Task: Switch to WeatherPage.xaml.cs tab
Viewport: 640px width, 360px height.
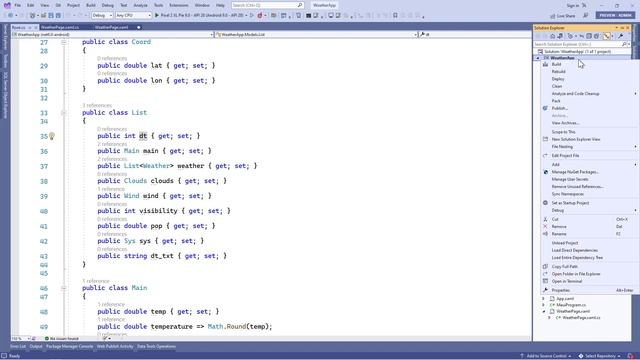Action: pyautogui.click(x=60, y=27)
